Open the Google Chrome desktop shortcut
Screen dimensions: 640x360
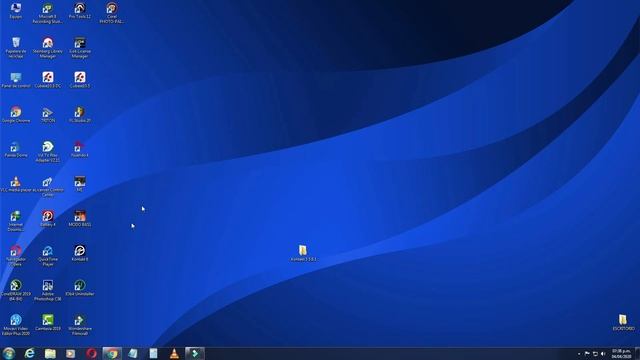click(x=16, y=115)
